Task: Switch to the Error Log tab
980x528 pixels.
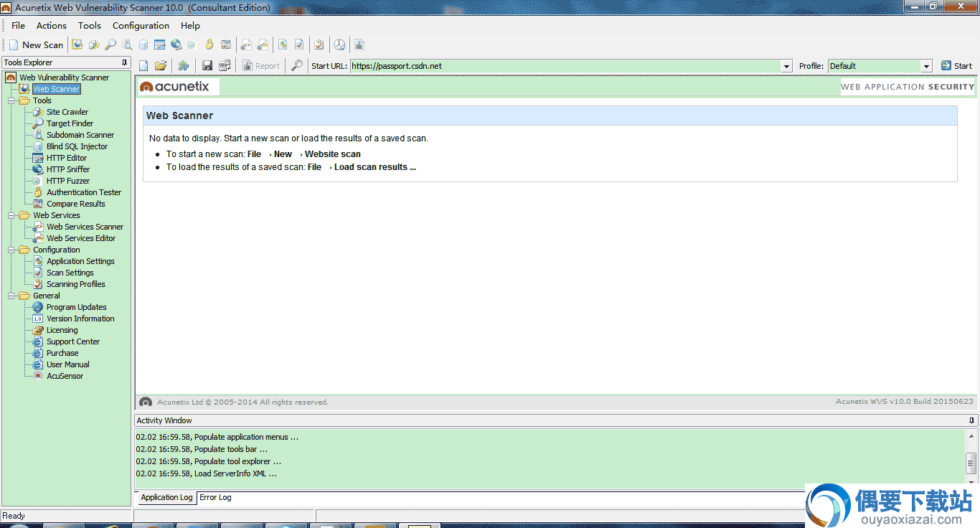Action: pyautogui.click(x=215, y=497)
